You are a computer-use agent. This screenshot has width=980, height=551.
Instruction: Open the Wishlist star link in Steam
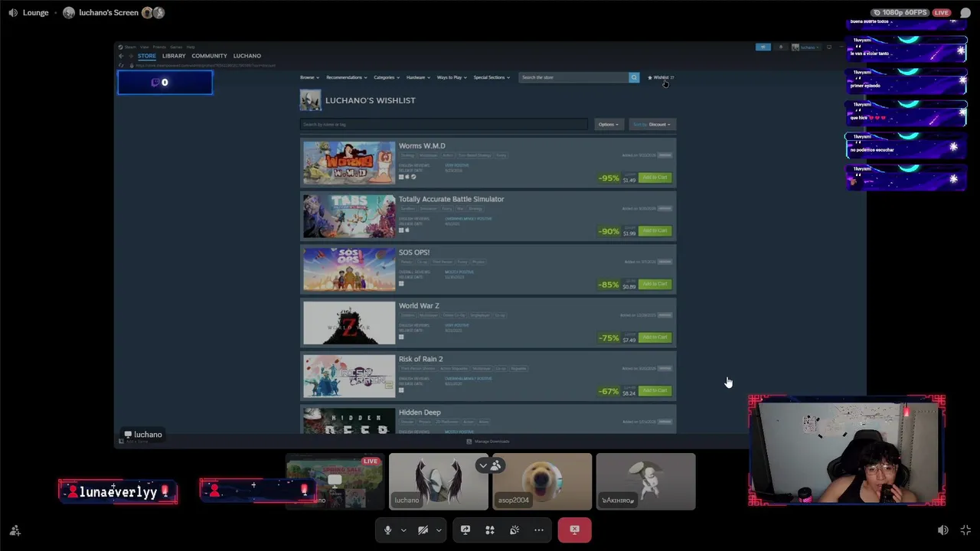click(661, 77)
